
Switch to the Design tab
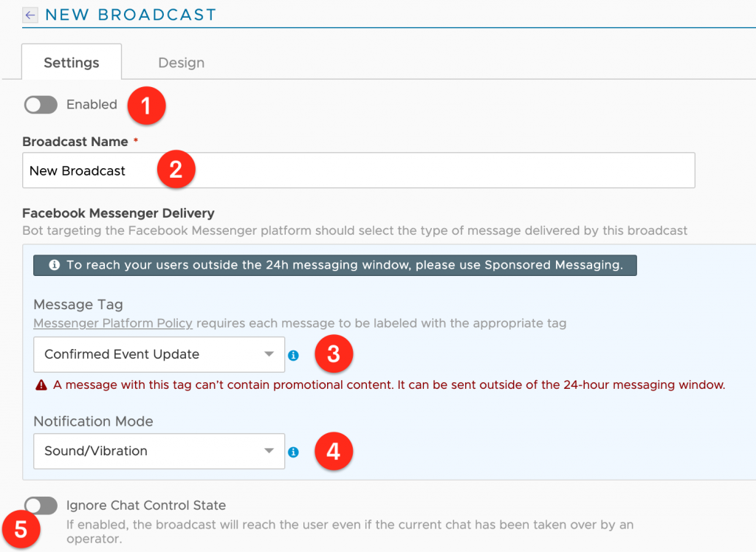[182, 63]
